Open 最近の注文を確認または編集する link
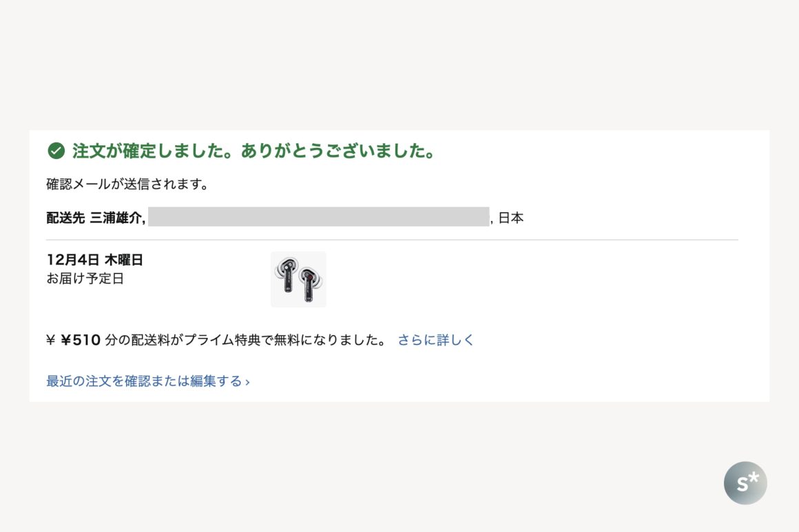The height and width of the screenshot is (532, 799). [x=144, y=381]
